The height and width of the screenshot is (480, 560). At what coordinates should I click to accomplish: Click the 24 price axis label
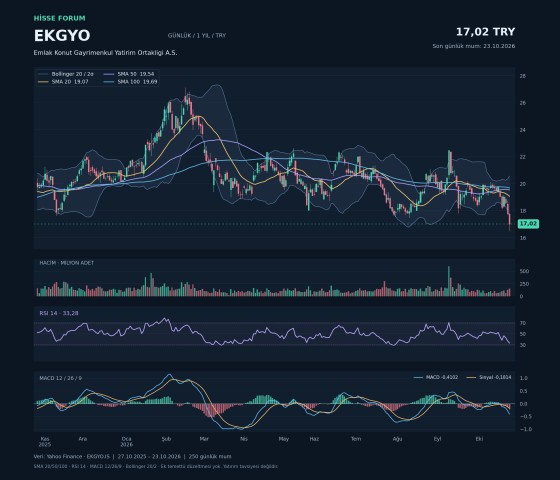click(522, 130)
